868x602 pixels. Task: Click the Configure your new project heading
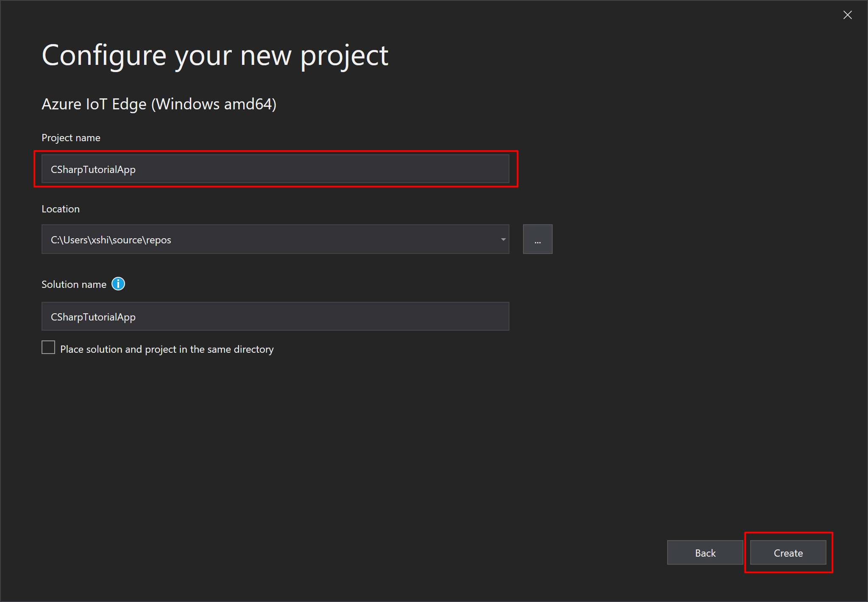(x=215, y=56)
